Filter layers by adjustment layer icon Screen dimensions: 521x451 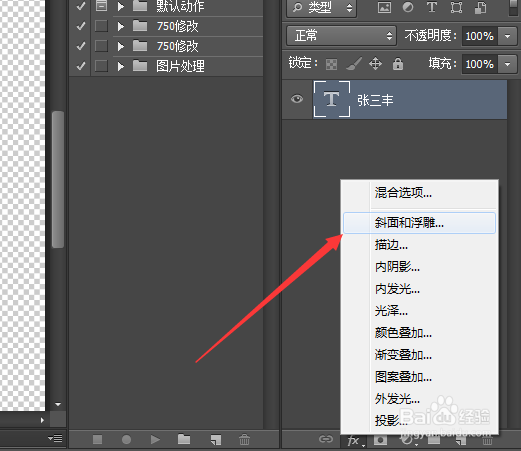tap(408, 7)
